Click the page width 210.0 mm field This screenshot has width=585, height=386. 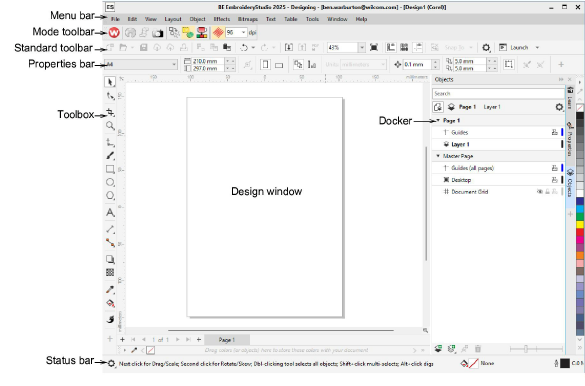click(208, 61)
